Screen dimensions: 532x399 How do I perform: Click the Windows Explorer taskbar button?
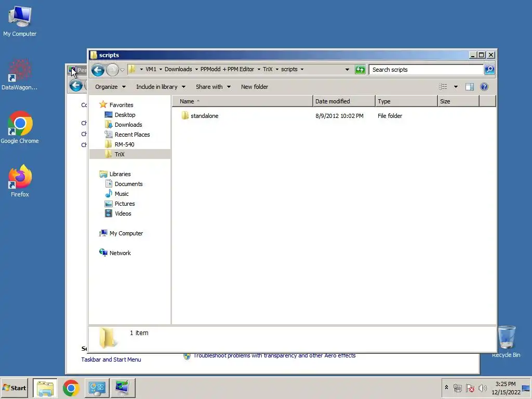tap(45, 388)
